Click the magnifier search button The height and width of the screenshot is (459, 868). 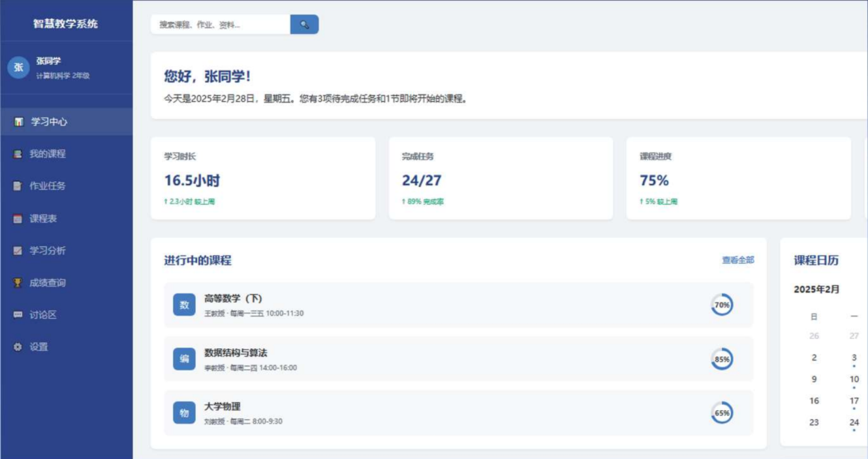coord(304,25)
